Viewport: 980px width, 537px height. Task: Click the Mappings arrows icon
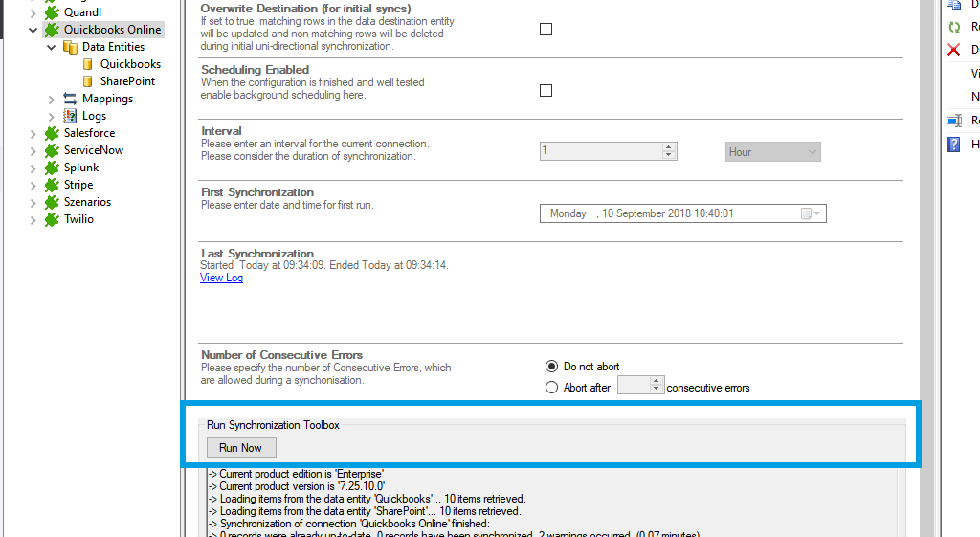click(70, 99)
